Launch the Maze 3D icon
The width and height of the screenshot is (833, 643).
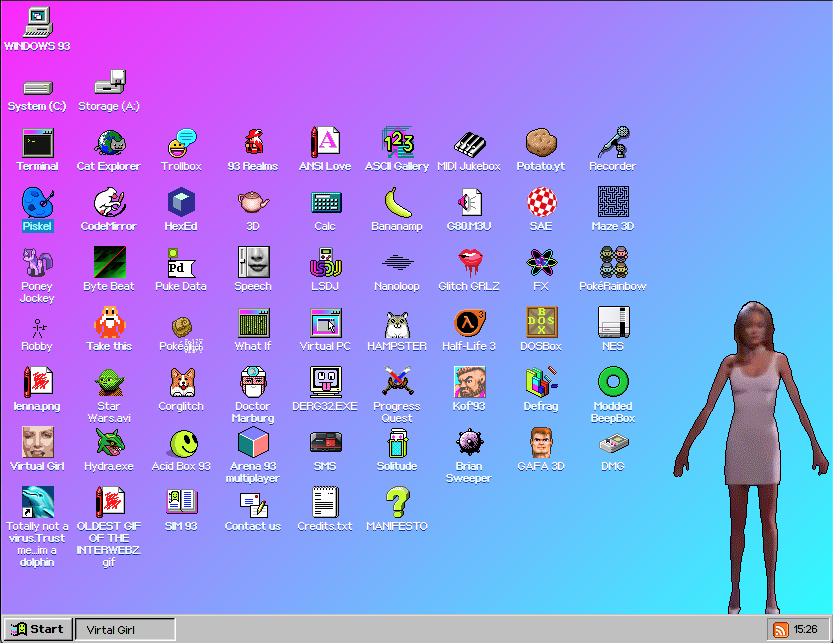(x=612, y=204)
